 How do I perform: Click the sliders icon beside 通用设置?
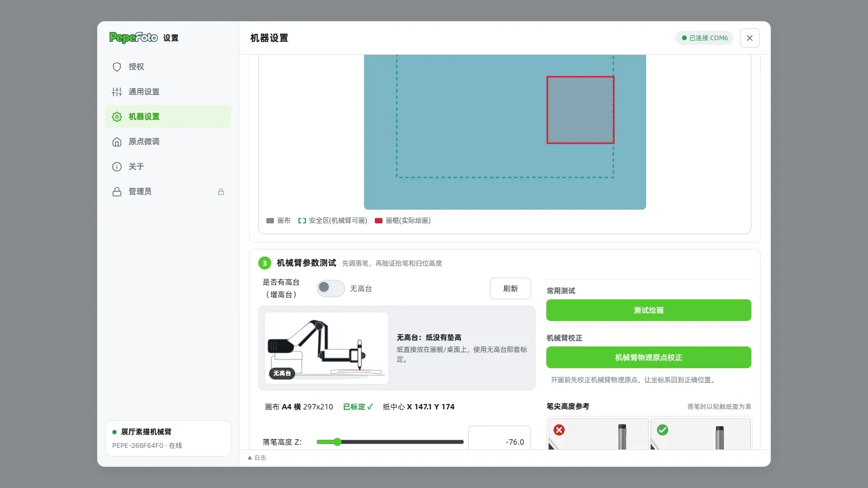117,92
